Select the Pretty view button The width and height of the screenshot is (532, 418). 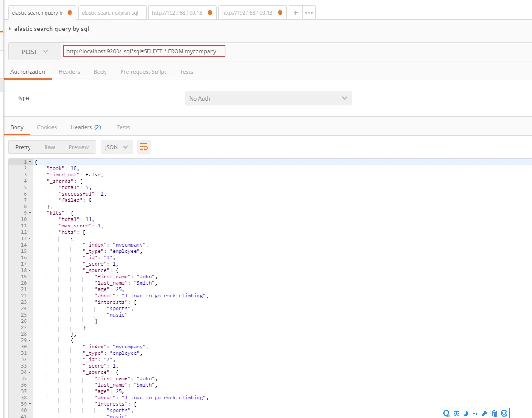(x=23, y=147)
